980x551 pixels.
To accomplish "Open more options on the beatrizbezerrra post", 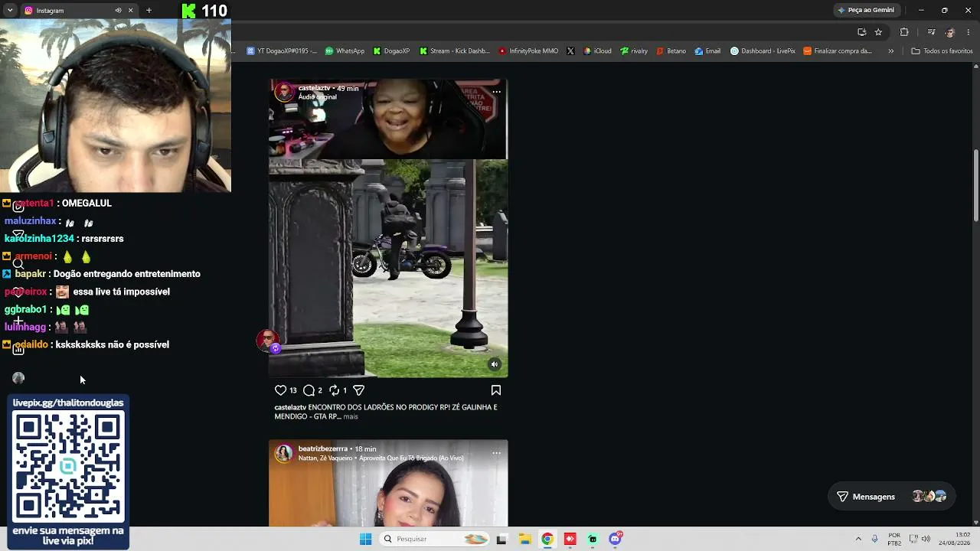I will (x=496, y=453).
